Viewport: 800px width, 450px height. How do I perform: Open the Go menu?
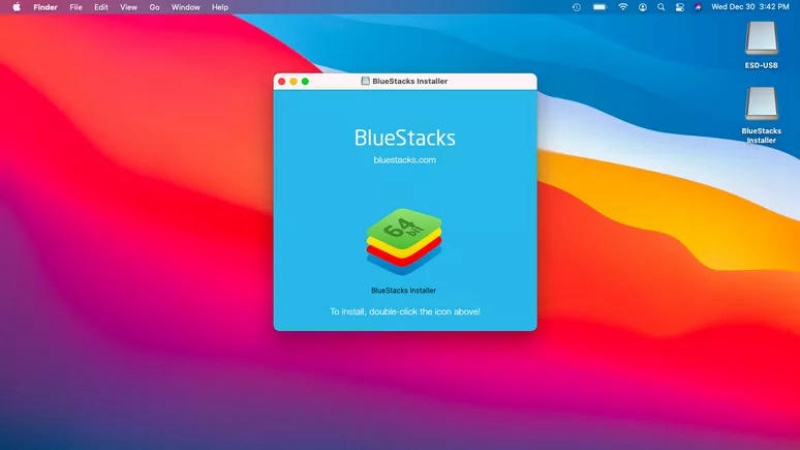coord(155,7)
